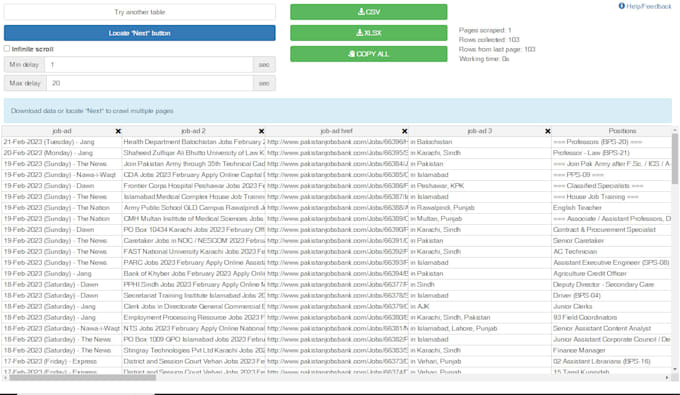Screen dimensions: 680x395
Task: Select cell 'Clerk Jobs in Directorate General Commercial'
Action: 194,307
